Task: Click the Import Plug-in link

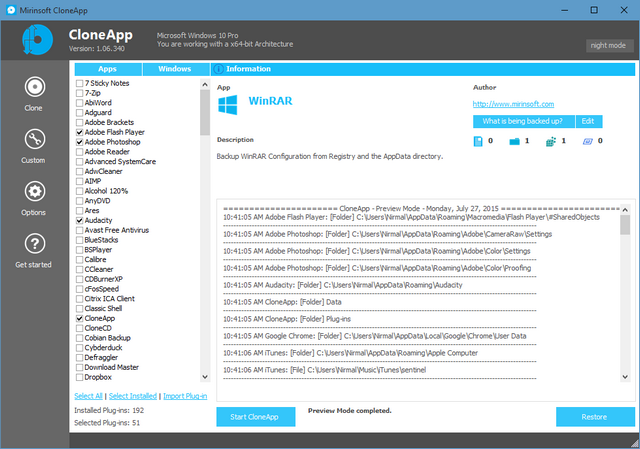Action: [x=185, y=396]
